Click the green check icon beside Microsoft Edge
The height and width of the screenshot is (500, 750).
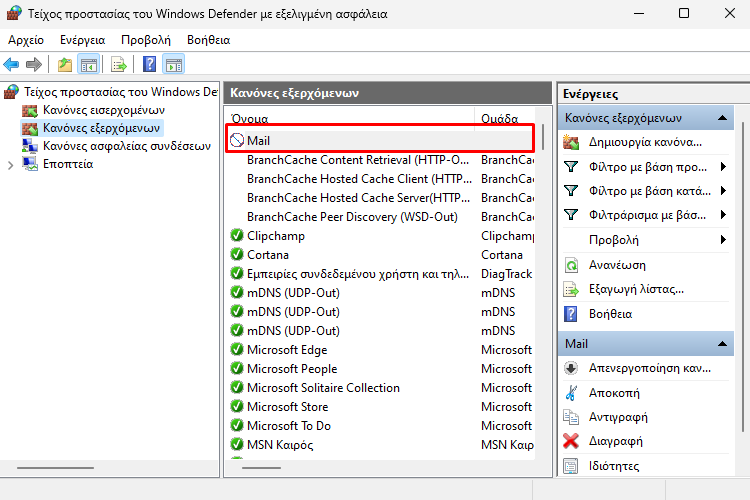pos(237,349)
